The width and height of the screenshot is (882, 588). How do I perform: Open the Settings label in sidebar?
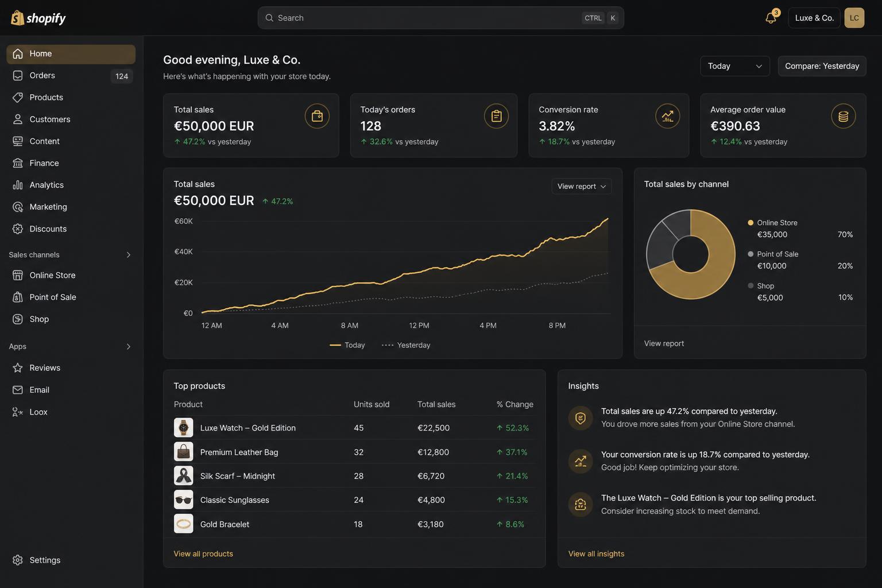[x=45, y=560]
